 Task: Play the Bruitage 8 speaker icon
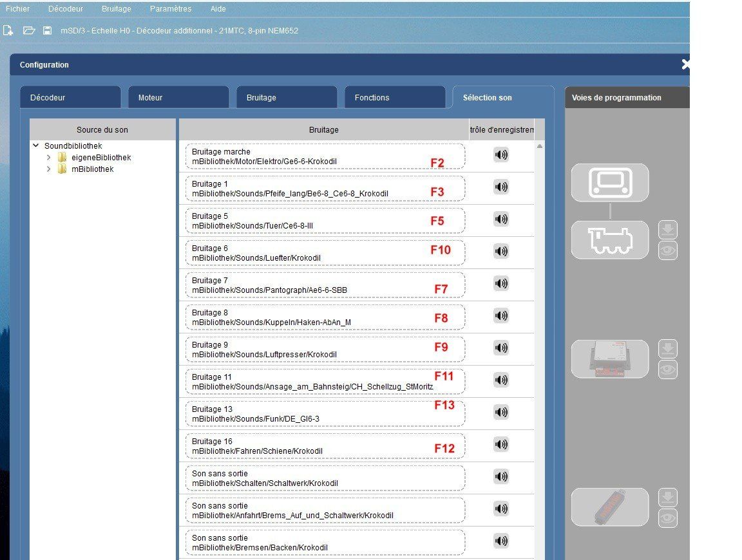coord(501,315)
